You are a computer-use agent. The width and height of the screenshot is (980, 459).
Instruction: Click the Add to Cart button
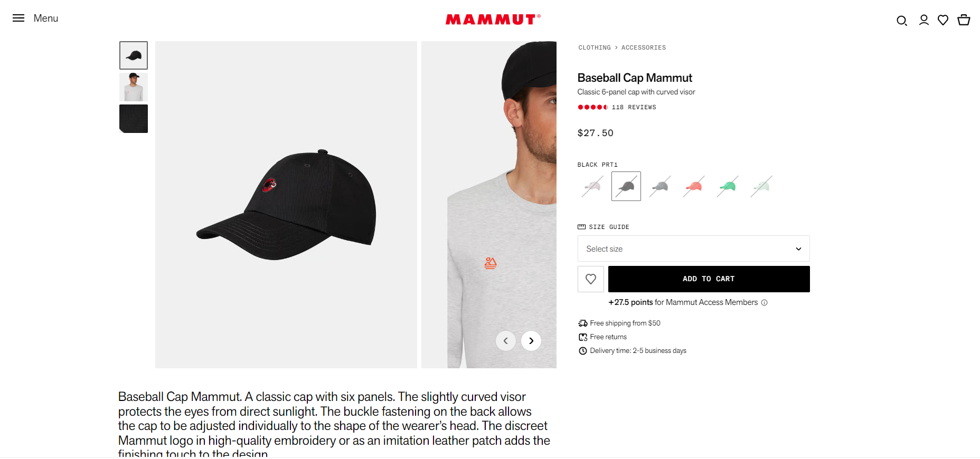pyautogui.click(x=709, y=279)
